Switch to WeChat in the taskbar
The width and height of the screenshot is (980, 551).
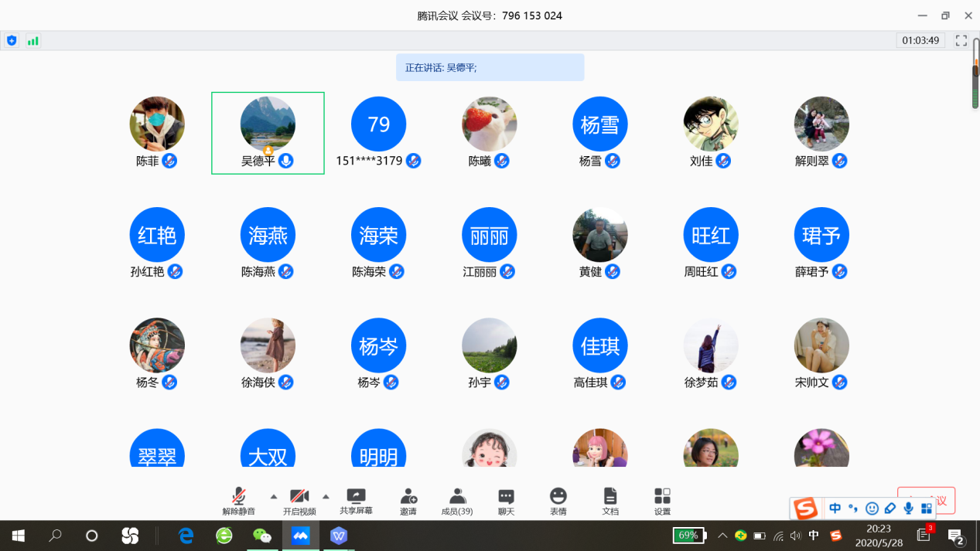point(262,536)
